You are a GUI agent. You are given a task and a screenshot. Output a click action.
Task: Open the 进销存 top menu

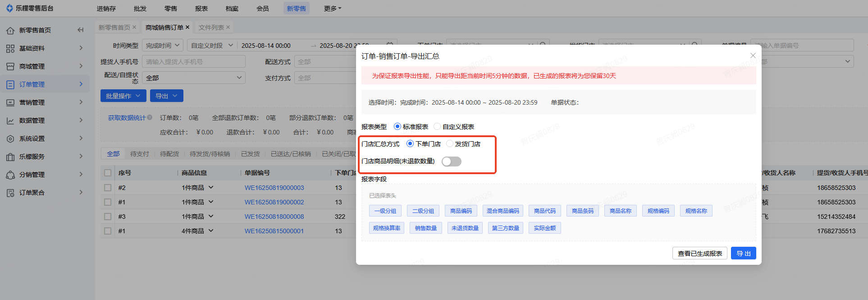(x=106, y=9)
